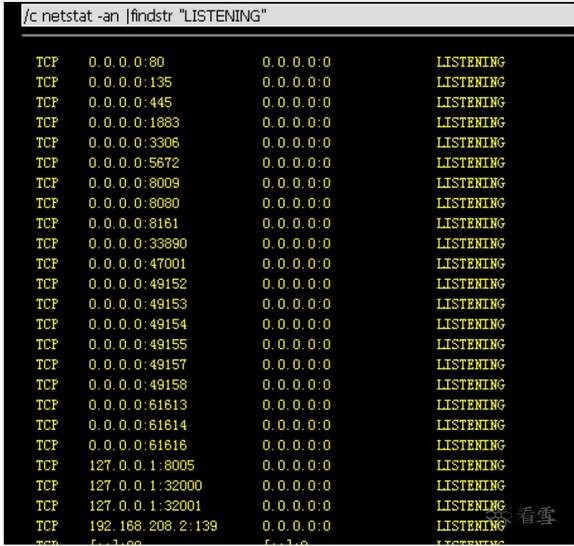
Task: Click the 0.0.0.0:3306 MySQL port entry
Action: (x=134, y=142)
